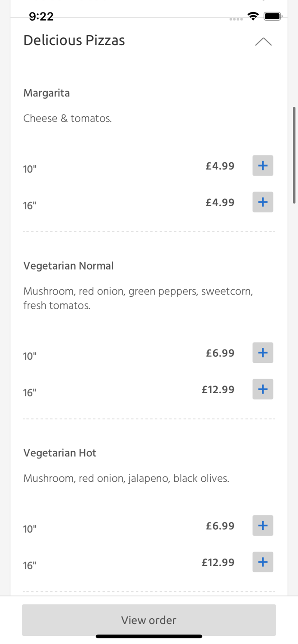298x644 pixels.
Task: Select the Vegetarian Hot menu item
Action: pos(60,453)
